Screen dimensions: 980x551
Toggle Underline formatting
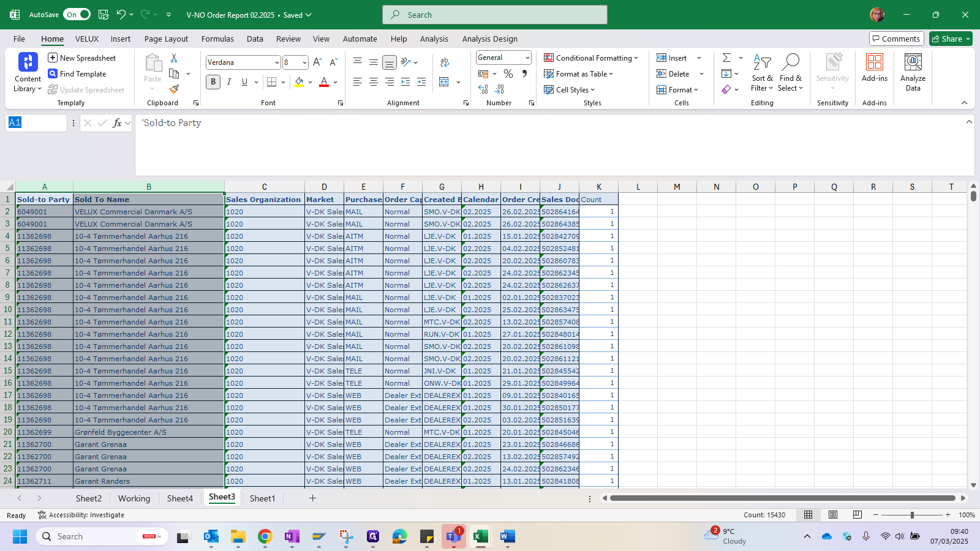[244, 81]
